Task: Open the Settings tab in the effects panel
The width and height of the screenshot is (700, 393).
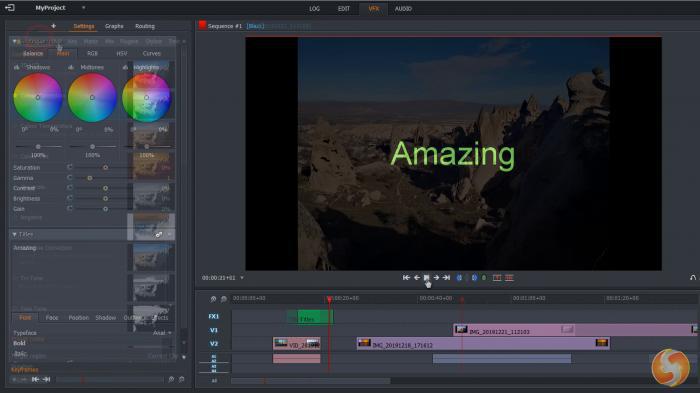Action: (x=84, y=26)
